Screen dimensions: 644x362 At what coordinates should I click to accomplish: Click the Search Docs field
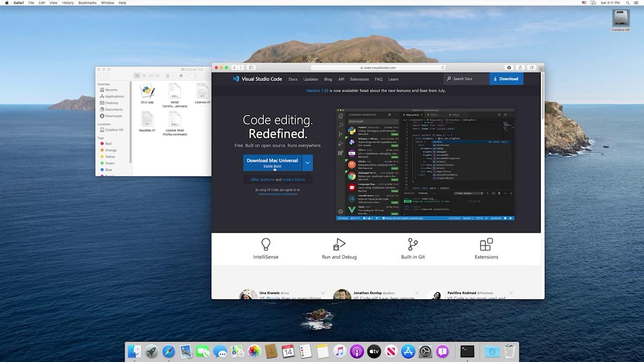[x=466, y=79]
